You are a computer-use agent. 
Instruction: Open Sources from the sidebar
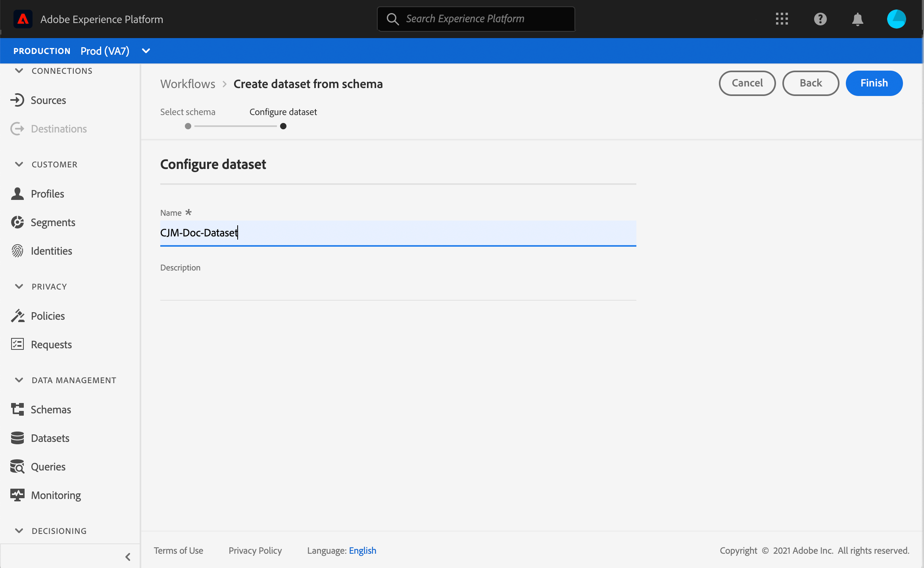pyautogui.click(x=48, y=100)
